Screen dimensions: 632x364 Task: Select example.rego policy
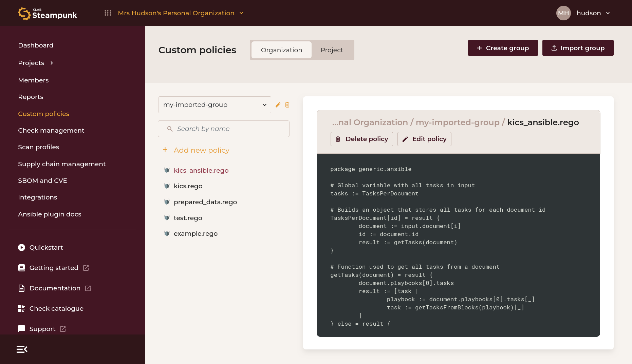[x=196, y=234]
